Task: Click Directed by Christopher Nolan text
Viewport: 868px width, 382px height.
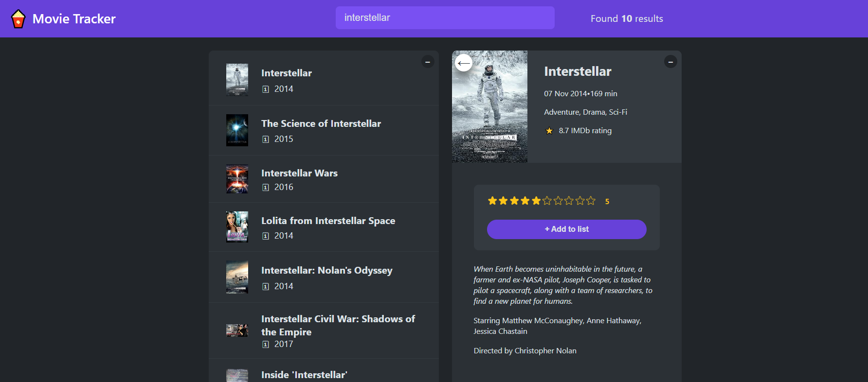Action: [x=525, y=351]
